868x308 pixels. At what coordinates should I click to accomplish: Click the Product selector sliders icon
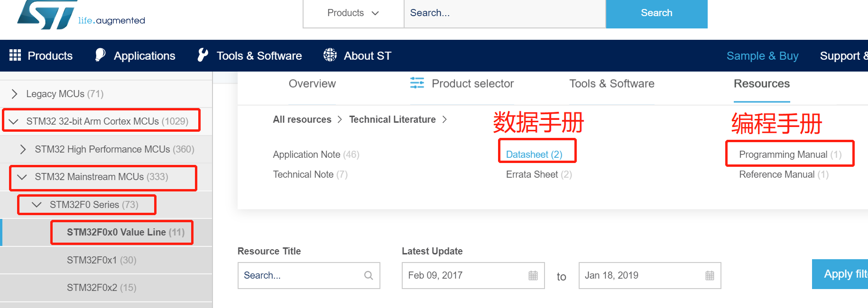[x=417, y=83]
